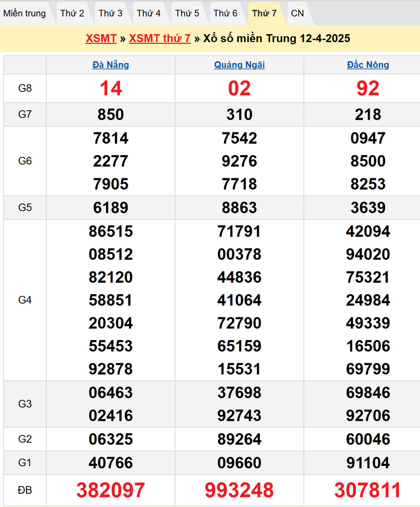Open the Thứ 5 results tab
Screen dimensions: 420x507
[187, 13]
